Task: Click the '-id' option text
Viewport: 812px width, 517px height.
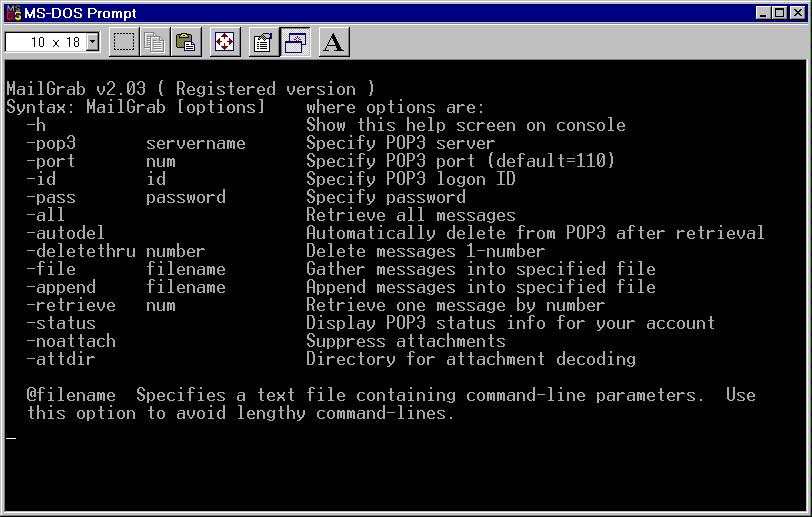Action: (x=41, y=179)
